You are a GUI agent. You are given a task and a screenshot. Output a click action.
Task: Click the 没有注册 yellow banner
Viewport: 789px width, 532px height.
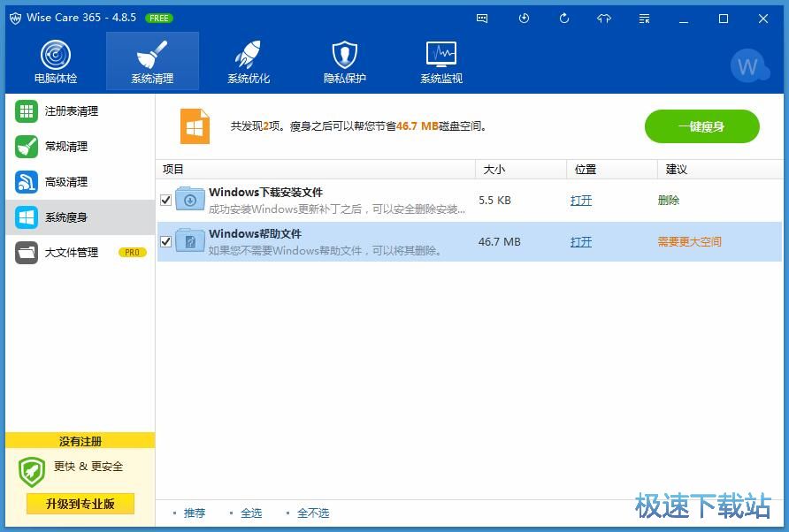click(80, 441)
